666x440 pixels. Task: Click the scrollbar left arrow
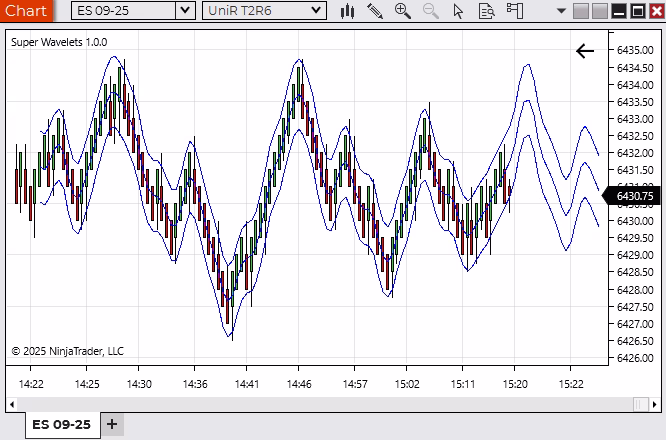[11, 404]
